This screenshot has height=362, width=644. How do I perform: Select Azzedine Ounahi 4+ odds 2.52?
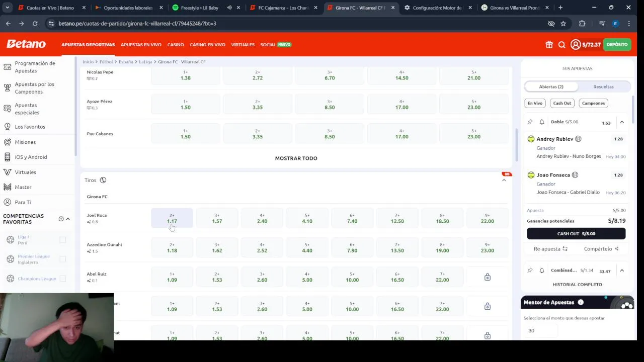[262, 247]
